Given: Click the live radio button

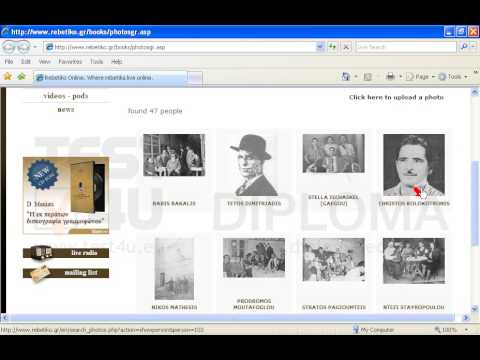Looking at the screenshot, I should tap(66, 253).
